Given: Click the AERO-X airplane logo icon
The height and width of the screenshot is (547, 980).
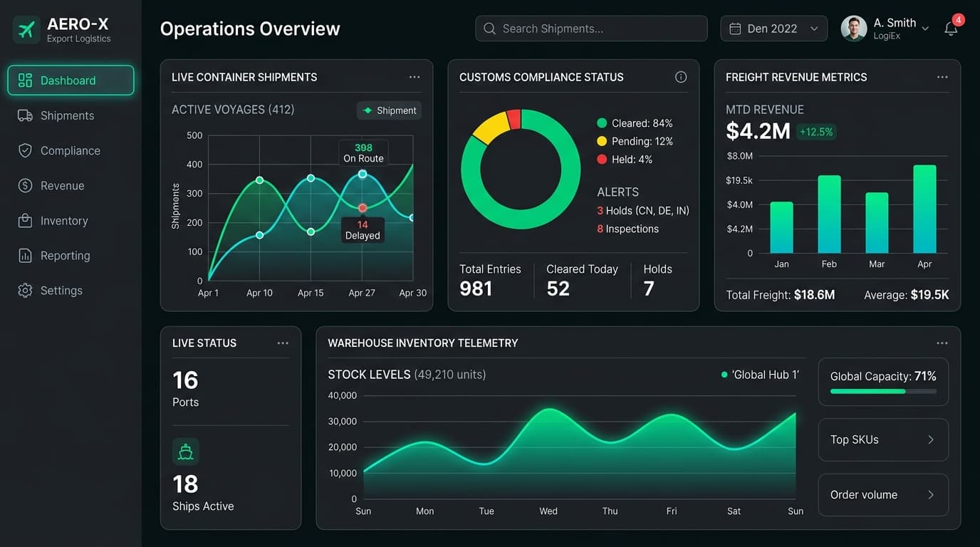Looking at the screenshot, I should [x=26, y=30].
